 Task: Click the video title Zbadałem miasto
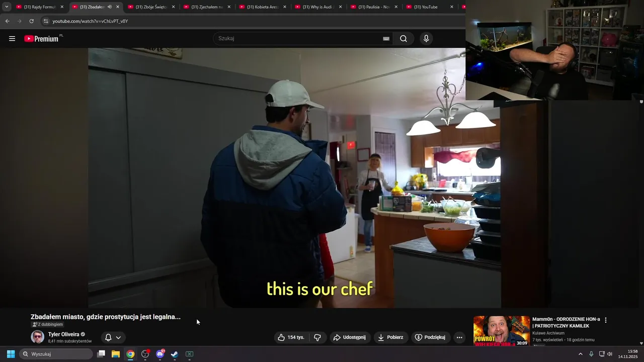pos(106,317)
